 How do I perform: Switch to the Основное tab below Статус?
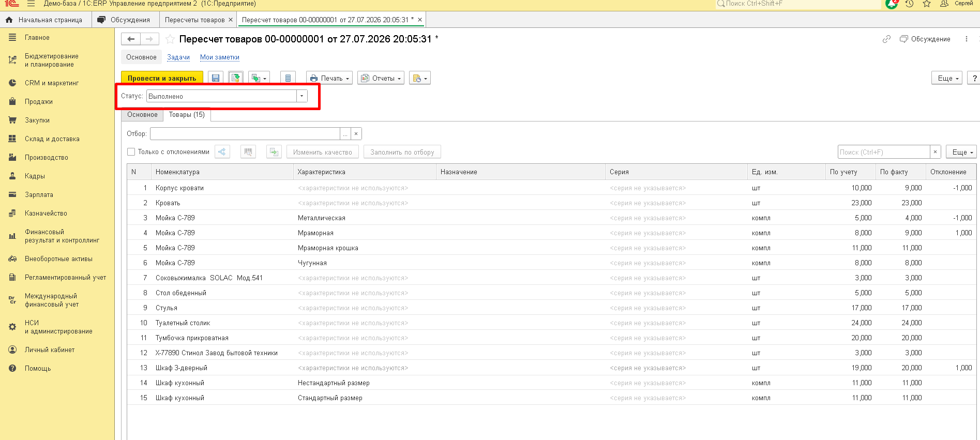(x=143, y=115)
